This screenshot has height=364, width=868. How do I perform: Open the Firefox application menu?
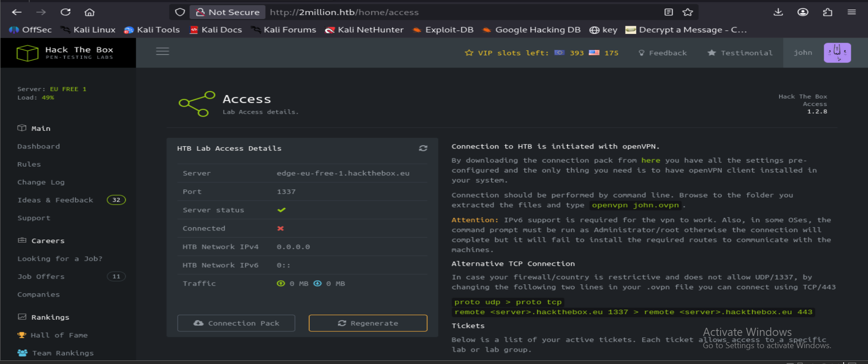click(852, 12)
